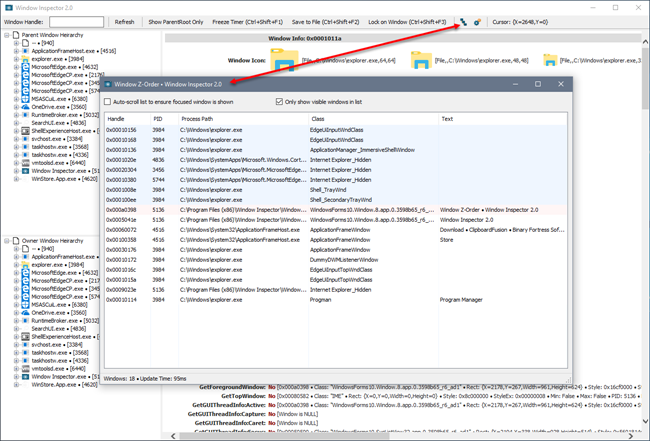Sort list by Process Path column header
Screen dimensions: 650x441
pos(197,119)
